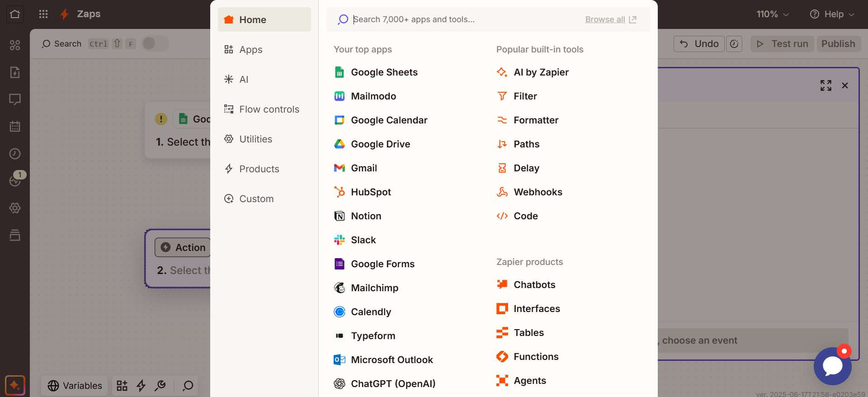Viewport: 868px width, 397px height.
Task: Choose the Agents Zapier product
Action: (x=521, y=381)
